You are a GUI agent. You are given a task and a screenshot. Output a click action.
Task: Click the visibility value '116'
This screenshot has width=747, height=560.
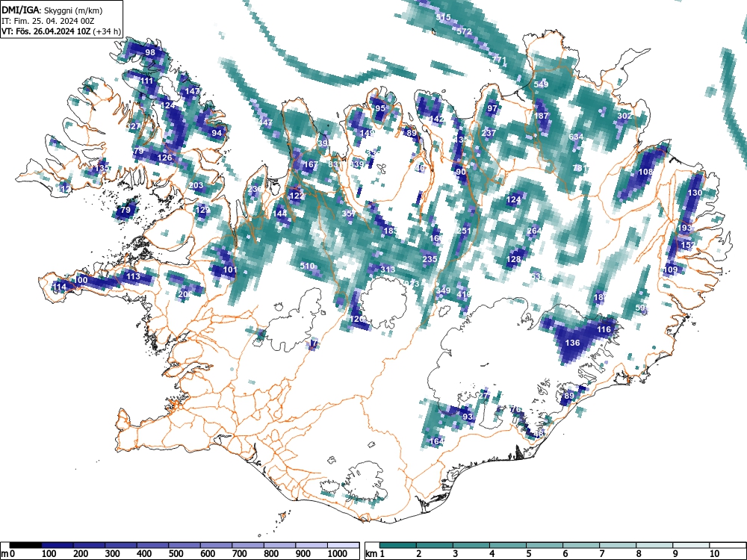(604, 329)
